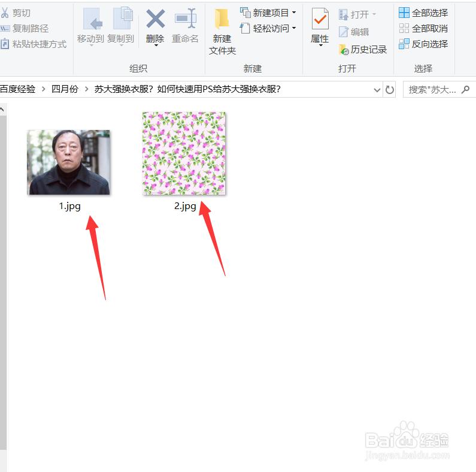Click Paste shortcut (粘贴快捷方式)
Screen dimensions: 476x472
click(x=34, y=44)
